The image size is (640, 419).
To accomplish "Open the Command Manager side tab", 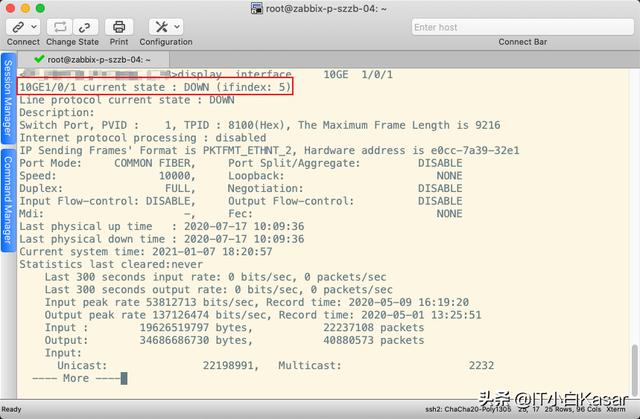I will [8, 200].
